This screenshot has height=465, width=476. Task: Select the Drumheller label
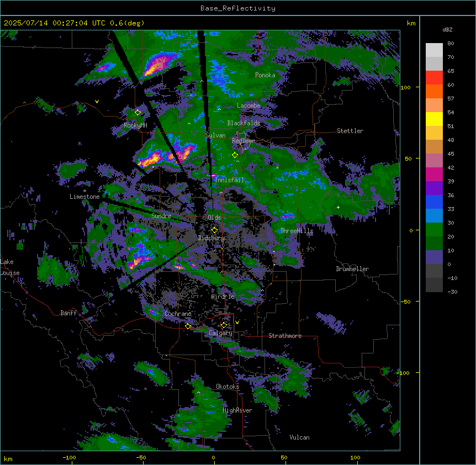352,269
